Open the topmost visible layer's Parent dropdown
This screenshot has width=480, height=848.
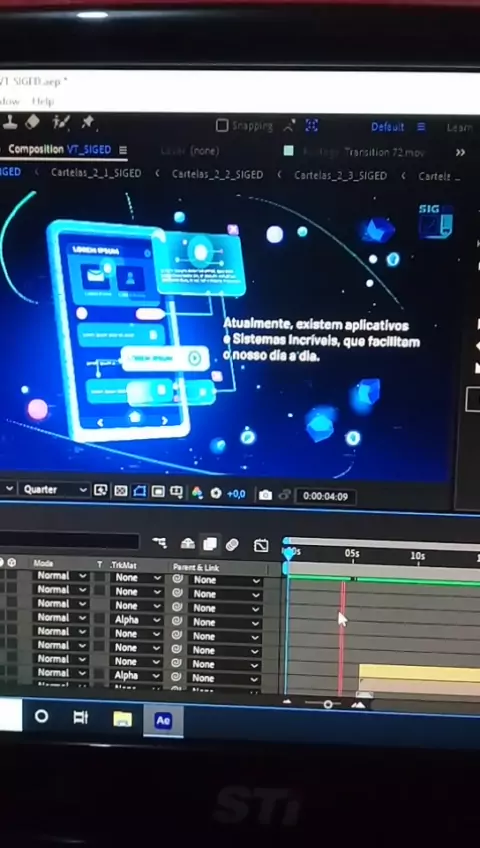[225, 580]
